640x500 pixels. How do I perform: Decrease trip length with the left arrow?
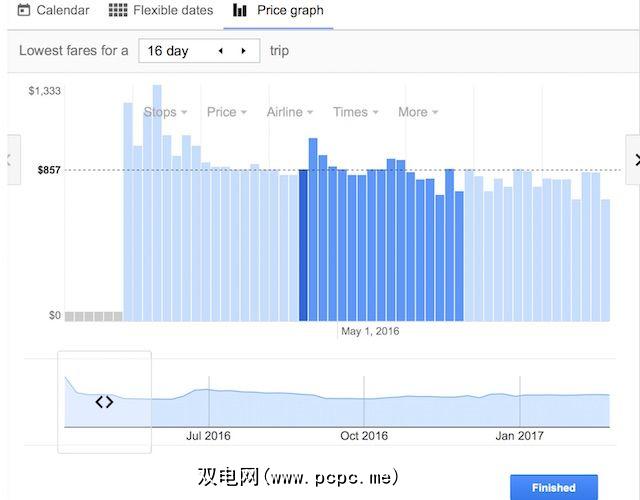[x=220, y=51]
